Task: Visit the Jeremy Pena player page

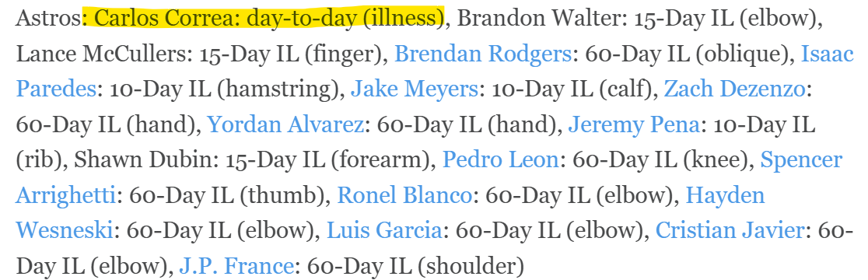Action: tap(634, 124)
